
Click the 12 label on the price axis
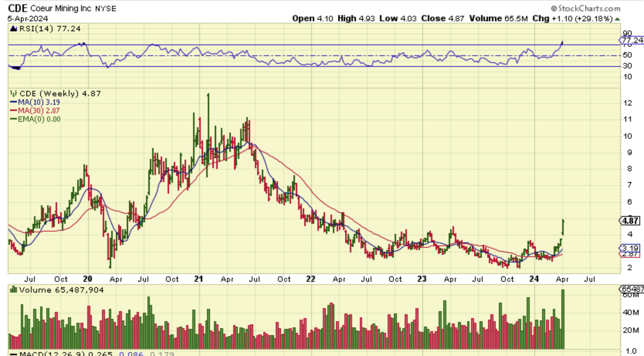coord(628,103)
